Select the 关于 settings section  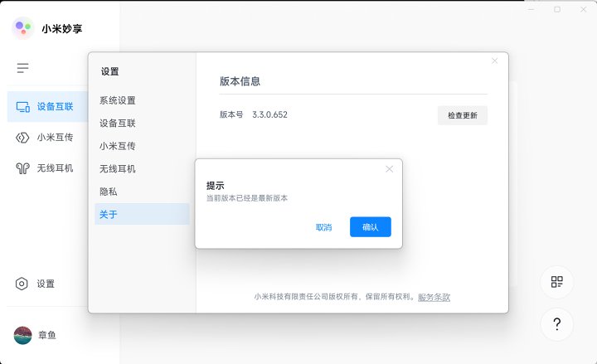(109, 214)
